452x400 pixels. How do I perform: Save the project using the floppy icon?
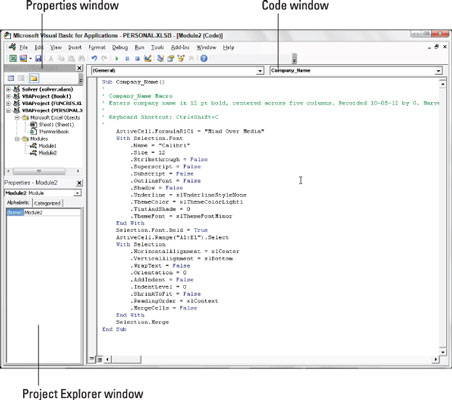pos(39,59)
